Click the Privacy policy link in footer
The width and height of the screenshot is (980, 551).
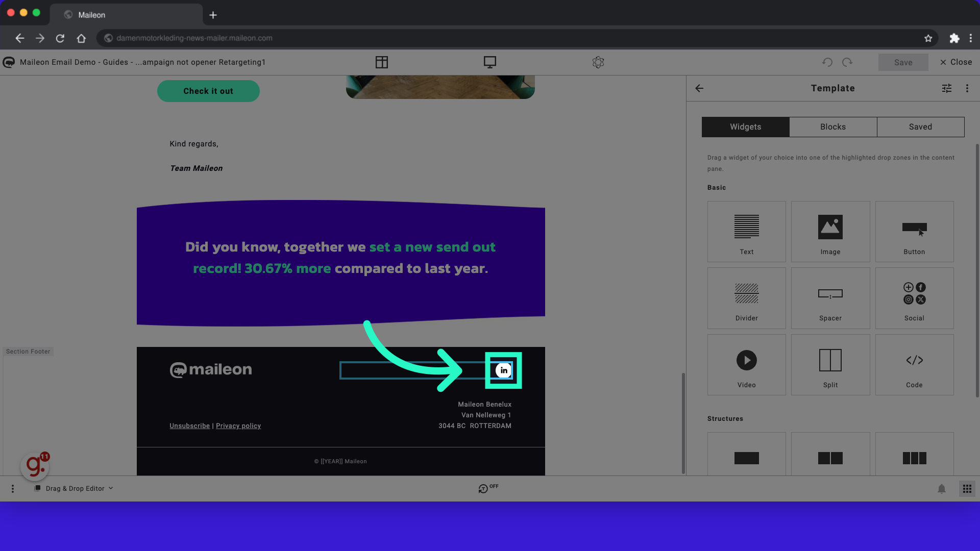click(238, 425)
